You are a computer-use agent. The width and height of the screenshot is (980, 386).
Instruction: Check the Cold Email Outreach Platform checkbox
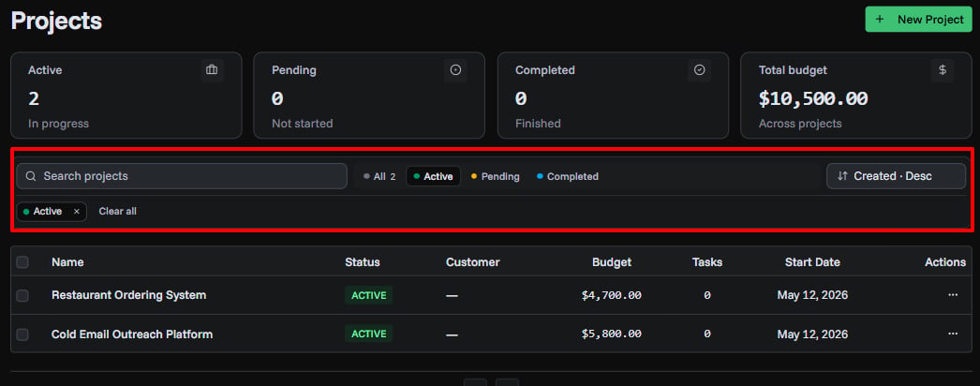tap(22, 334)
